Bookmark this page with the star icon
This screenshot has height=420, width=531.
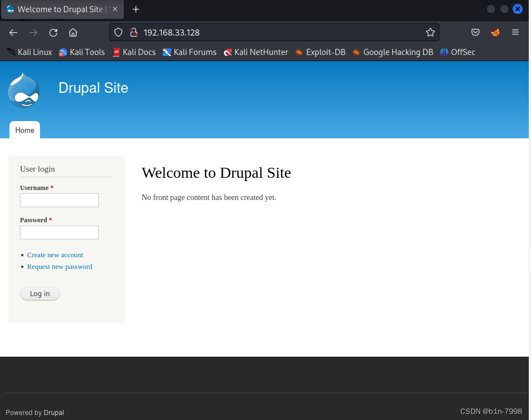tap(430, 33)
